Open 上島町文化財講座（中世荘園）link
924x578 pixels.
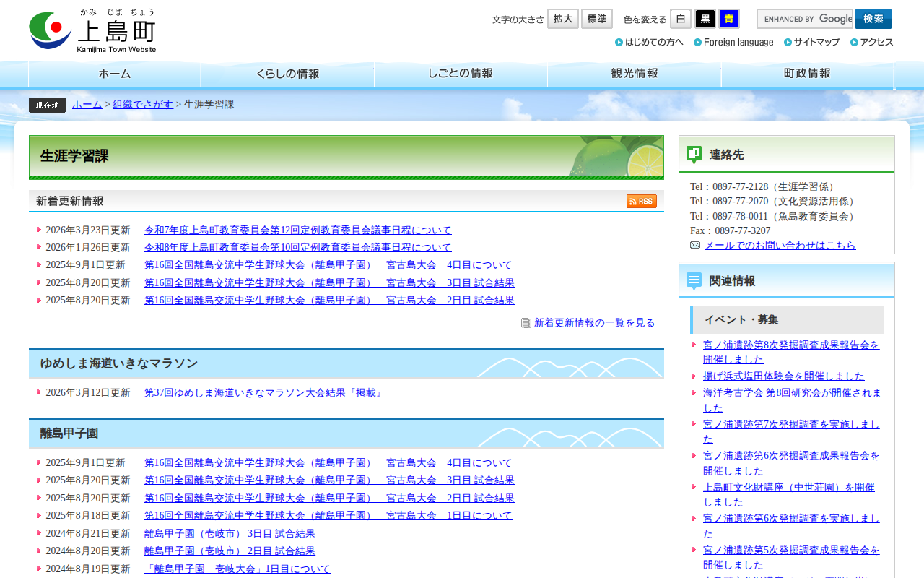click(789, 495)
